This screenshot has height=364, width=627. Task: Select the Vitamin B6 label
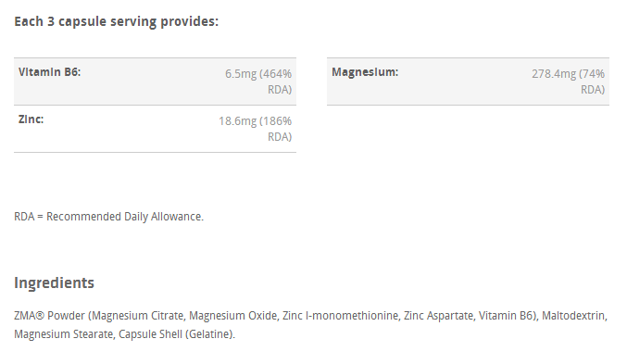50,72
